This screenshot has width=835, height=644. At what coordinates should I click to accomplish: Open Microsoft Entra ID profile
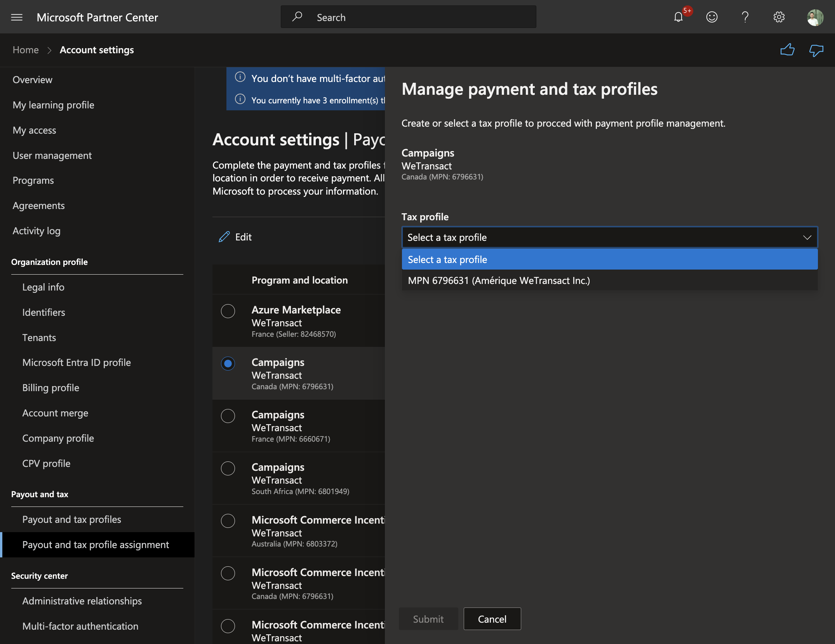click(77, 362)
